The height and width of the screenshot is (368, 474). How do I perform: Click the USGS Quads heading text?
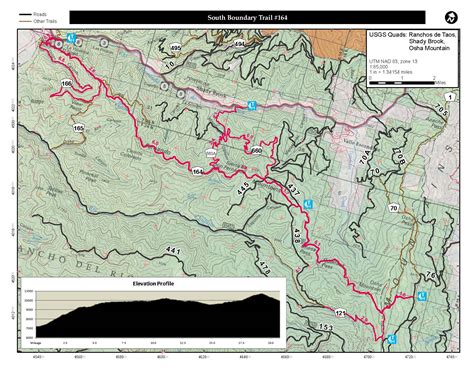(x=388, y=35)
